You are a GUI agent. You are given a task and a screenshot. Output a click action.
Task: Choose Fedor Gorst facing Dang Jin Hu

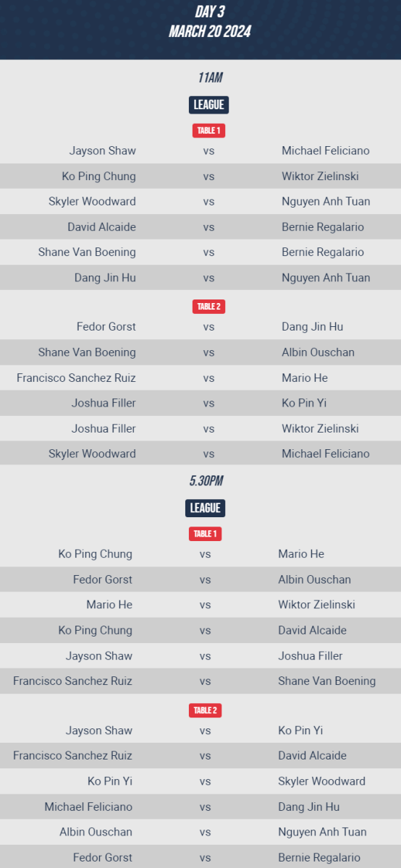point(106,327)
